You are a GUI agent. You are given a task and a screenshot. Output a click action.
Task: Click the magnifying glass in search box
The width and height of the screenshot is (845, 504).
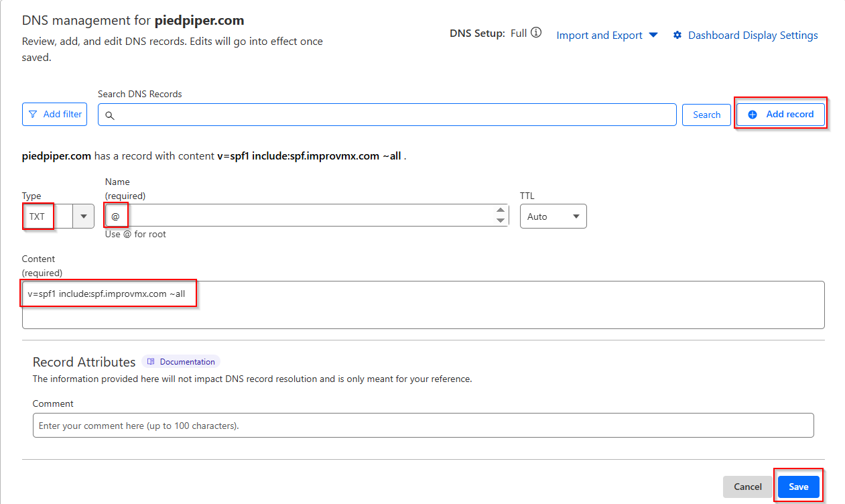110,115
